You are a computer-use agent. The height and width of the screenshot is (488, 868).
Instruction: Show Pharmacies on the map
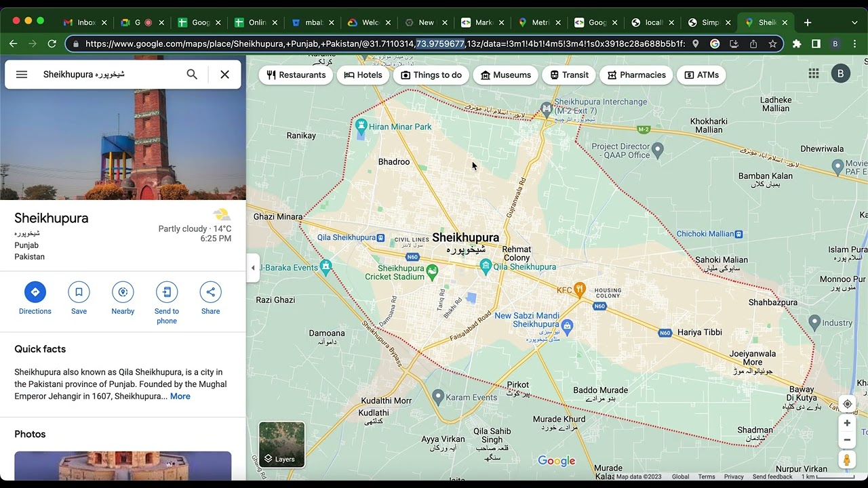pyautogui.click(x=636, y=75)
